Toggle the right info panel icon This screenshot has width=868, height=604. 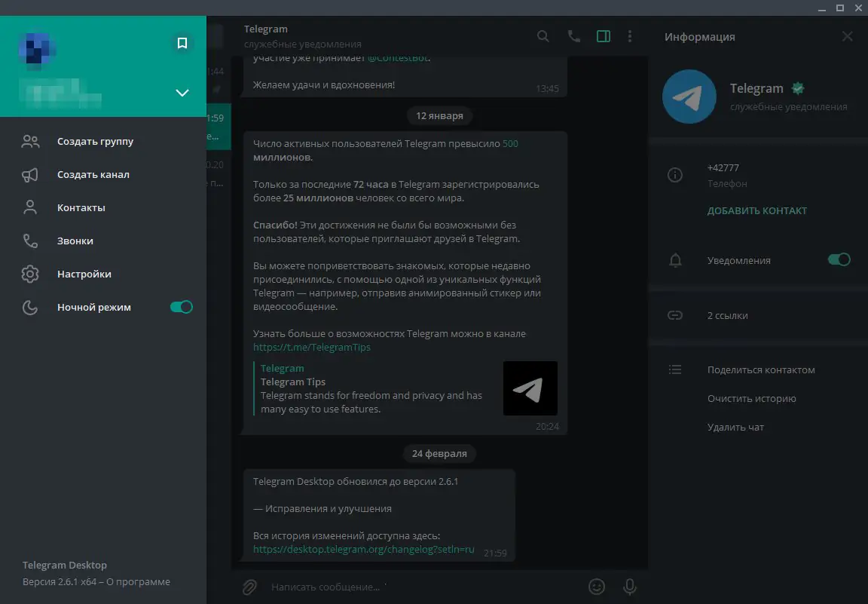pyautogui.click(x=604, y=37)
